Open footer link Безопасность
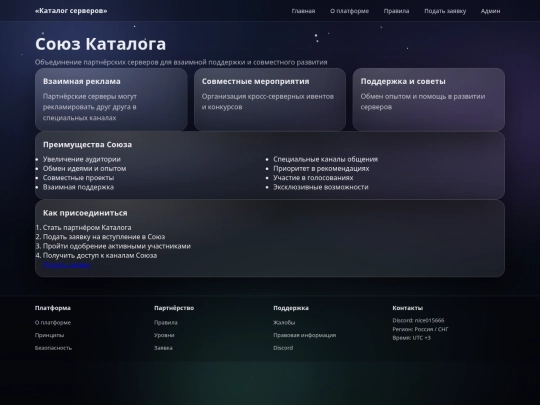The width and height of the screenshot is (540, 405). pos(53,348)
